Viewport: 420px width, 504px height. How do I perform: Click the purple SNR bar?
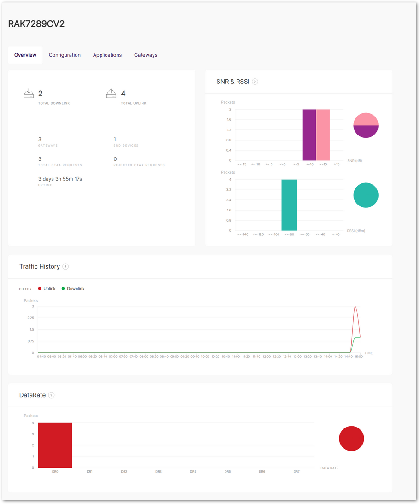point(309,135)
